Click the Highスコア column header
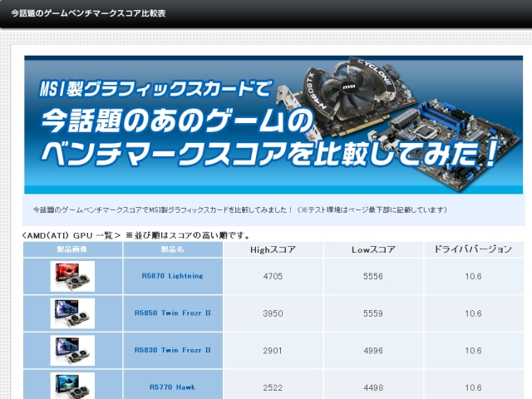 273,249
